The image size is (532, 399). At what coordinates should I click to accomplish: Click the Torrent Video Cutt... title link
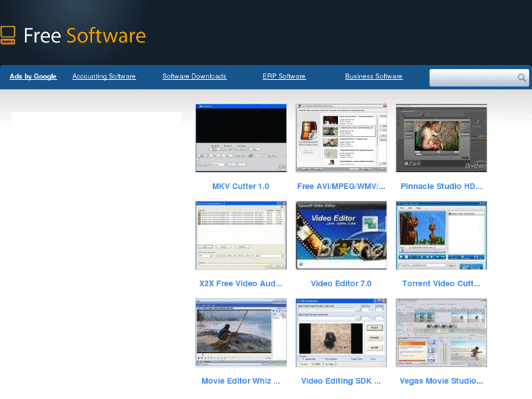[x=441, y=283]
